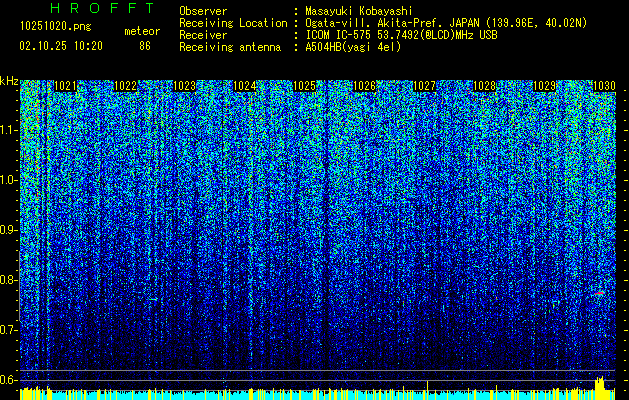Click the 0.8 kHz axis label
Viewport: 629px width, 400px height.
(x=9, y=280)
